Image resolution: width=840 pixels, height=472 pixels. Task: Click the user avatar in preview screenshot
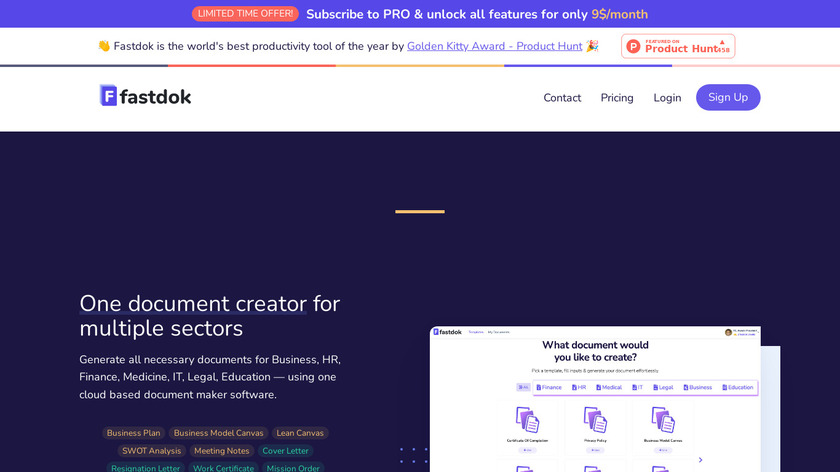point(728,332)
